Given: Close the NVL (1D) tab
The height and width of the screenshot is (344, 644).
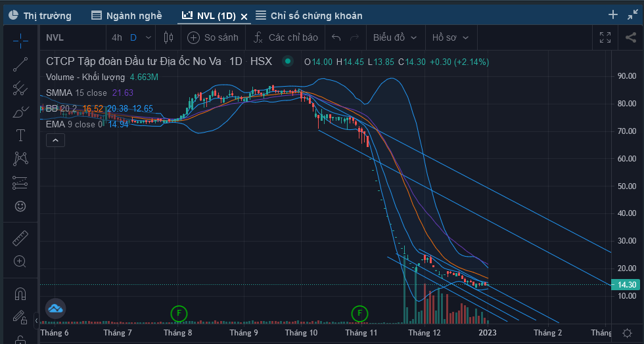Looking at the screenshot, I should tap(244, 16).
